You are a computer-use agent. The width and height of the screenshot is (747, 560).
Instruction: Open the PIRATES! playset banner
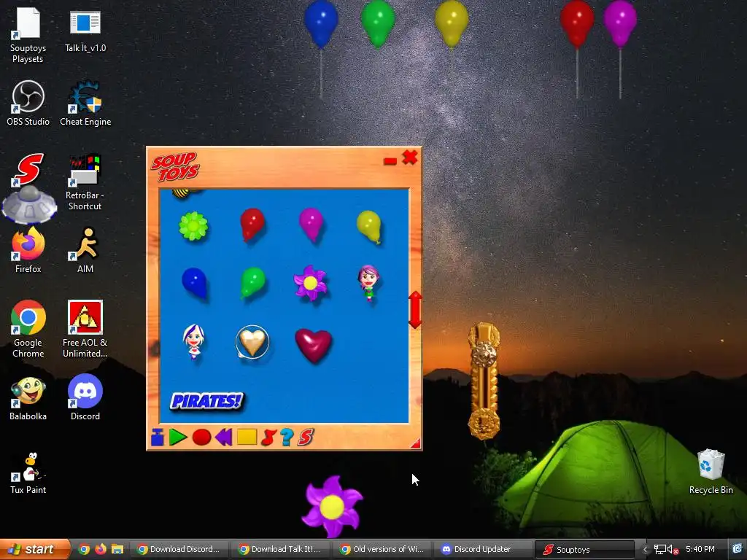[x=206, y=401]
